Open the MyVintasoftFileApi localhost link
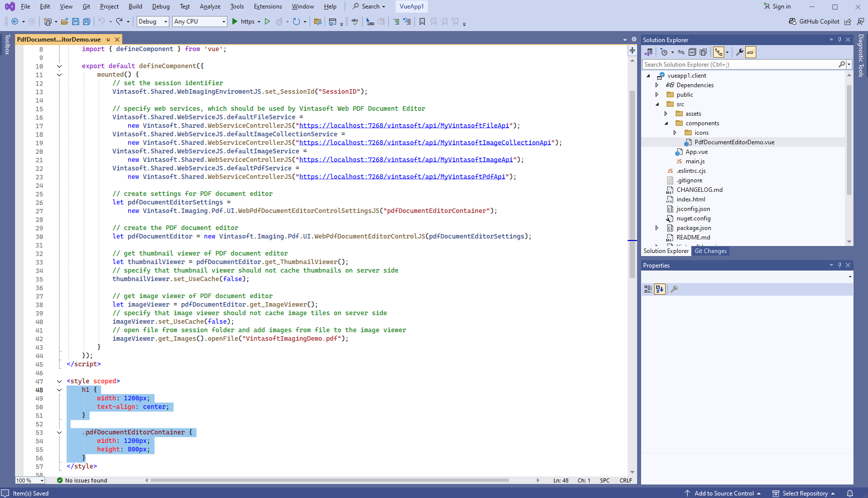The height and width of the screenshot is (498, 868). click(404, 126)
